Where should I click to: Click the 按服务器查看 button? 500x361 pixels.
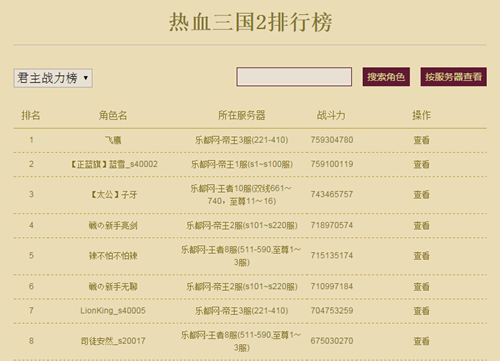pos(453,77)
